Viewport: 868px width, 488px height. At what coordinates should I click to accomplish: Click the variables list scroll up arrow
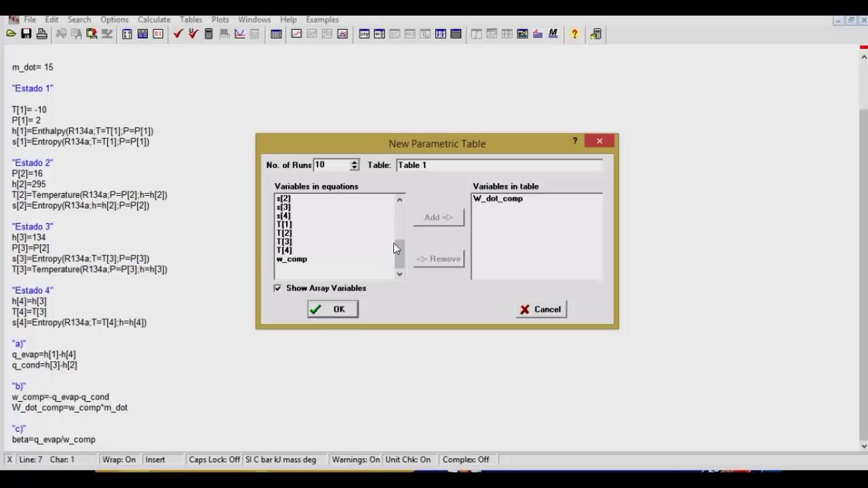click(399, 200)
